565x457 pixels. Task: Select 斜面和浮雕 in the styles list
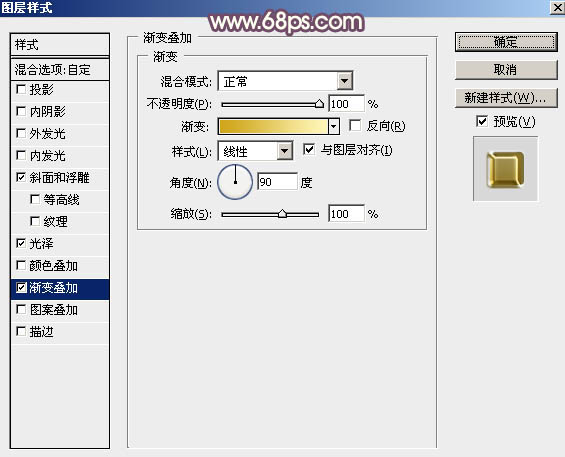(x=60, y=178)
